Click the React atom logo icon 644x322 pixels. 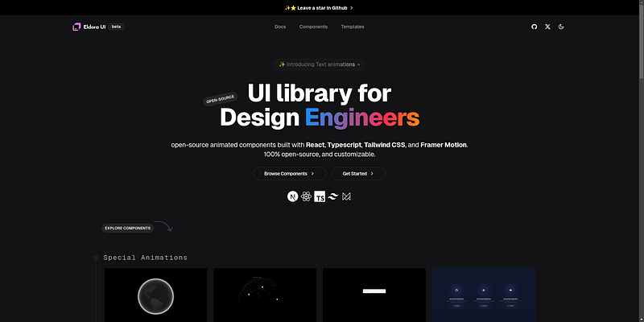[x=306, y=196]
